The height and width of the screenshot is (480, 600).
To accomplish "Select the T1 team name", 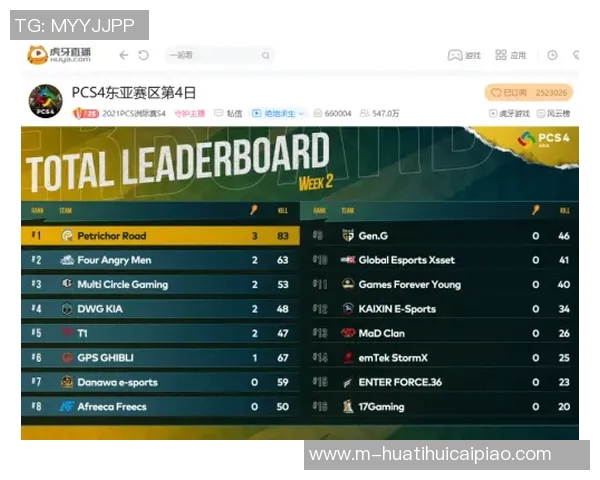I will (82, 333).
